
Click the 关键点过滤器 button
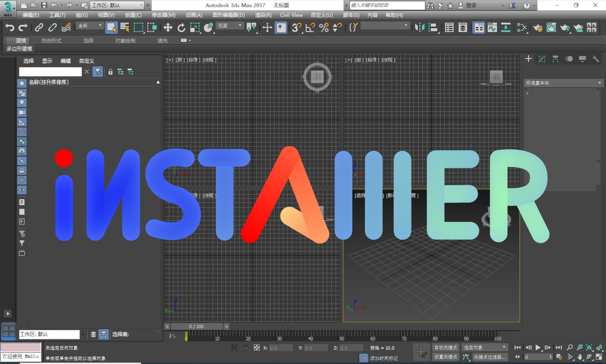tap(490, 357)
